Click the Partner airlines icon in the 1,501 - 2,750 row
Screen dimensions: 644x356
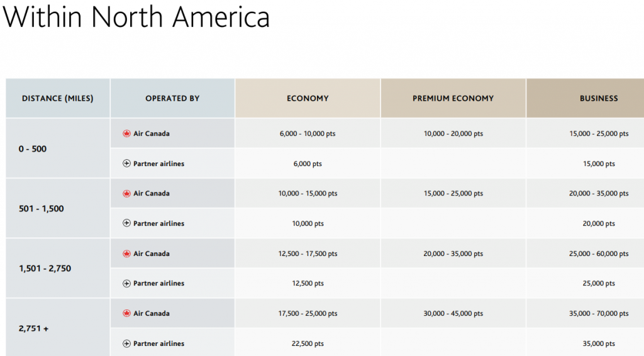[x=126, y=284]
